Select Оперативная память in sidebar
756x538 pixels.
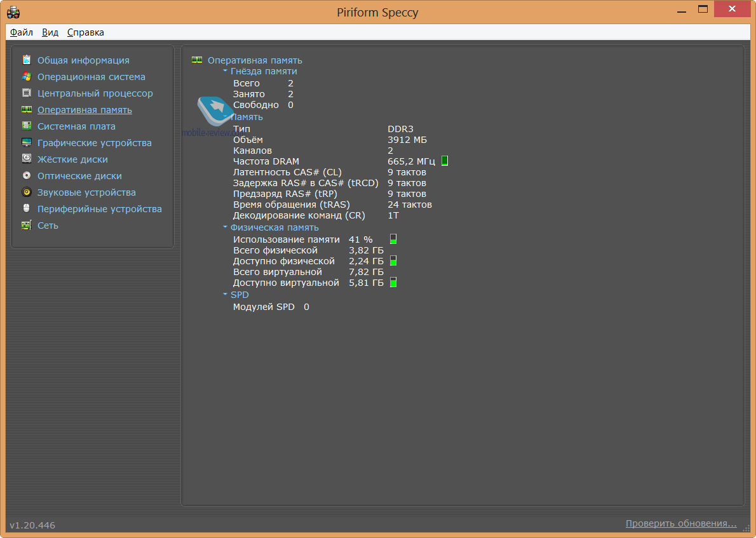pyautogui.click(x=85, y=110)
